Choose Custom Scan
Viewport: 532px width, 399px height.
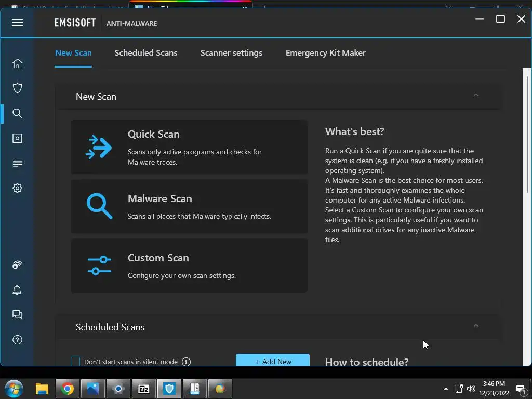(x=189, y=265)
